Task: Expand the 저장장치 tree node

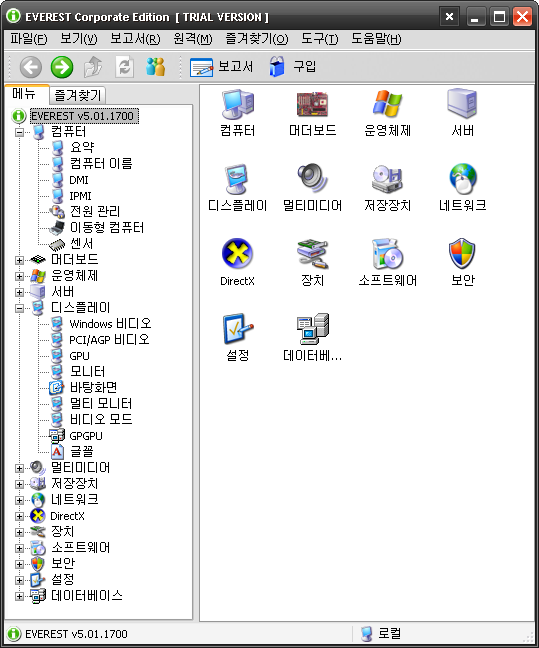Action: tap(19, 484)
